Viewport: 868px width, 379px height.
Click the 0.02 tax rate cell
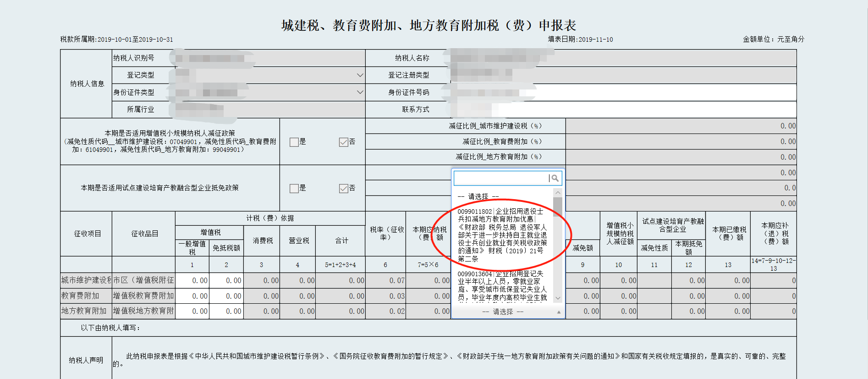(385, 311)
